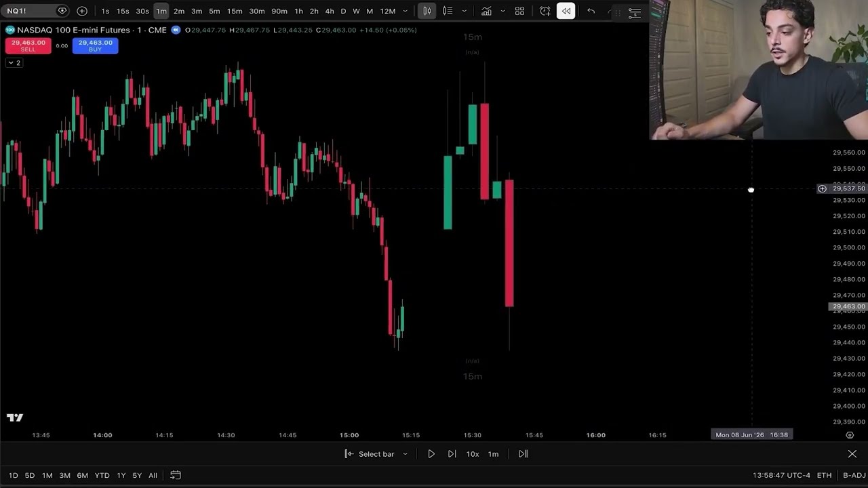Switch to the W weekly timeframe
This screenshot has height=488, width=868.
[x=356, y=11]
